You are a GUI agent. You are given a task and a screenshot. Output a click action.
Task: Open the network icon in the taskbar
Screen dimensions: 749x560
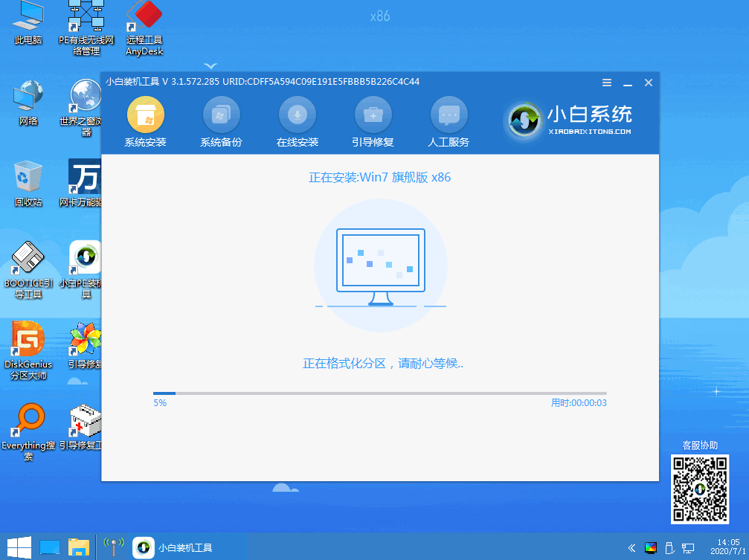point(113,547)
